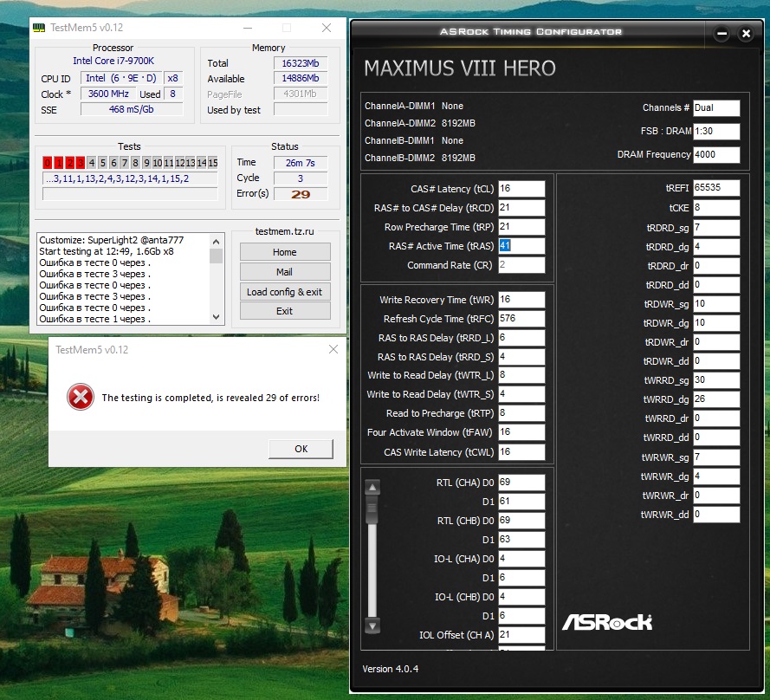770x700 pixels.
Task: Click the Mail button in TestMem5
Action: pyautogui.click(x=285, y=272)
